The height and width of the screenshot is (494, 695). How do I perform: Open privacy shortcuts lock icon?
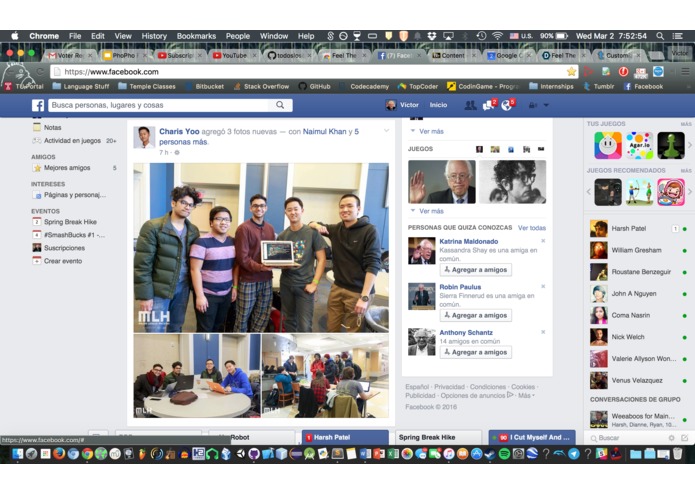pos(533,105)
